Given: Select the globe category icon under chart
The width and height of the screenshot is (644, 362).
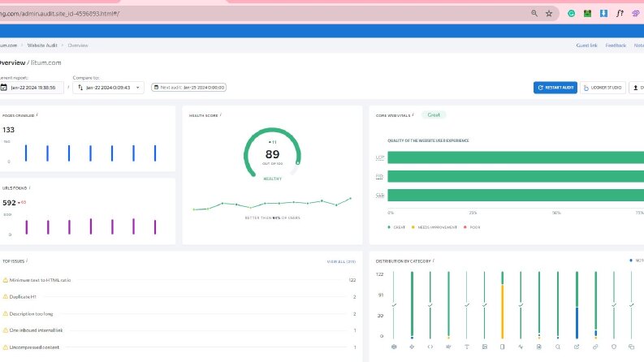Looking at the screenshot, I should pyautogui.click(x=394, y=347).
